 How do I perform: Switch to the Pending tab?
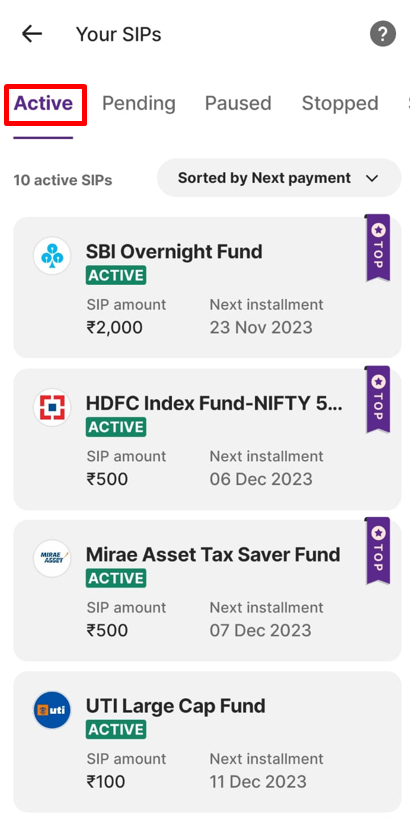[x=138, y=103]
